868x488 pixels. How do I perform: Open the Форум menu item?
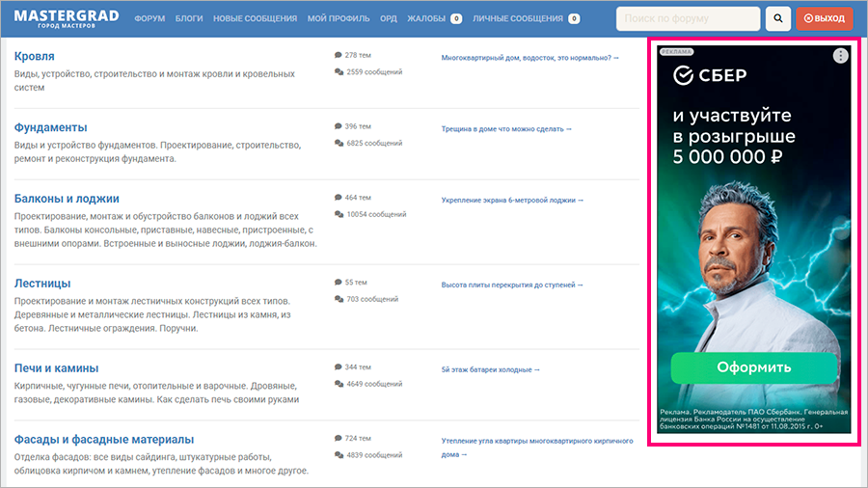coord(149,18)
